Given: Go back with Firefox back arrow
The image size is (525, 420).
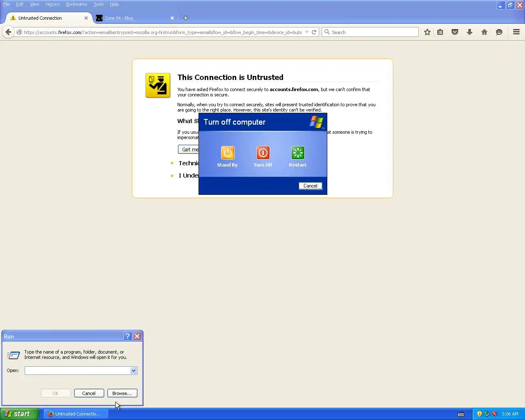Looking at the screenshot, I should pos(8,32).
